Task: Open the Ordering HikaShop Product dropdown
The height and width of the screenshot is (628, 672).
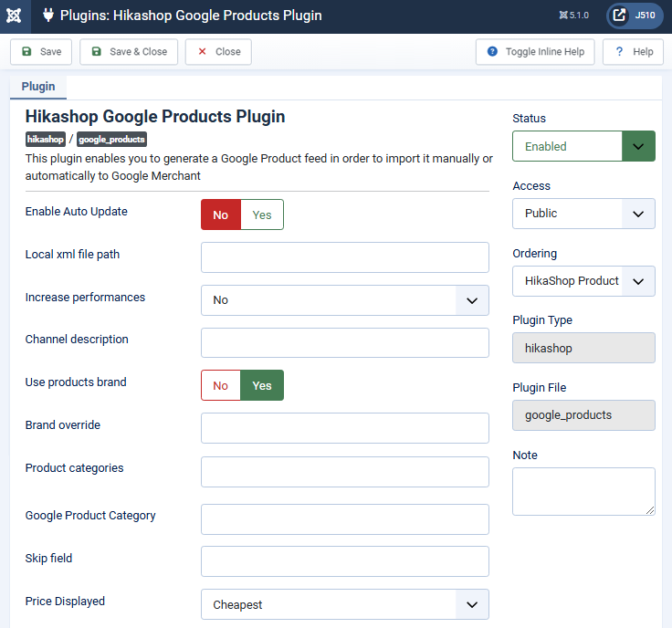Action: pos(583,281)
